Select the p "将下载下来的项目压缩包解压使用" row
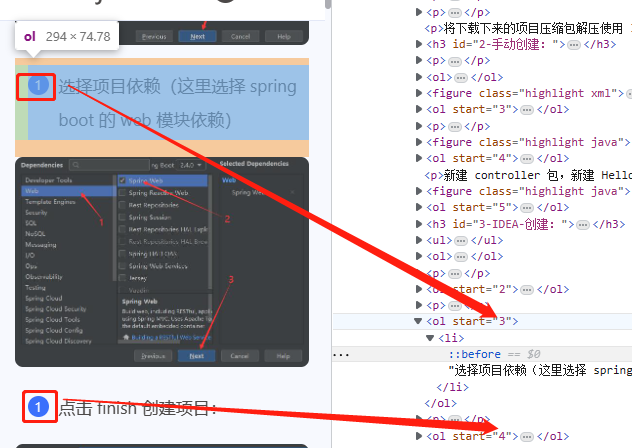632x448 pixels. click(x=528, y=28)
